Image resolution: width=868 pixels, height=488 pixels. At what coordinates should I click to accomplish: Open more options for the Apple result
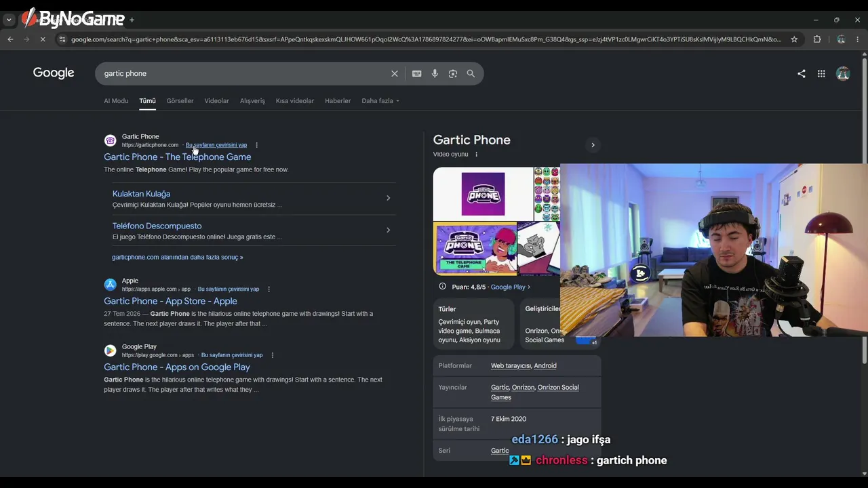(269, 289)
